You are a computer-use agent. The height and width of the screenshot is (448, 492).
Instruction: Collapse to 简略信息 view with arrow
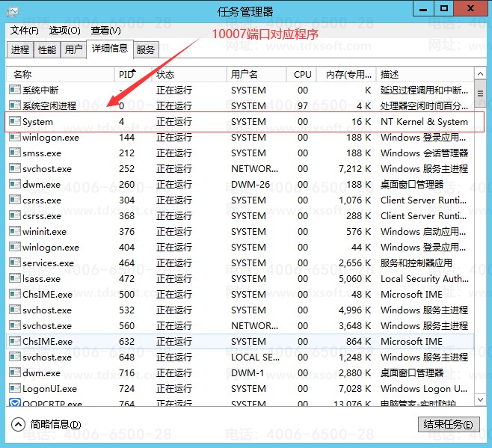tap(19, 424)
